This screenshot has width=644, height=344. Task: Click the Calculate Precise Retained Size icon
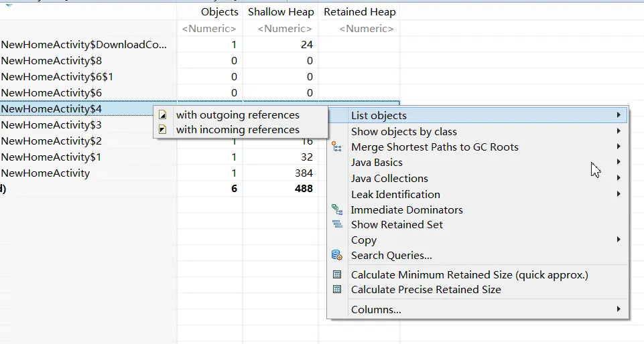click(x=337, y=290)
